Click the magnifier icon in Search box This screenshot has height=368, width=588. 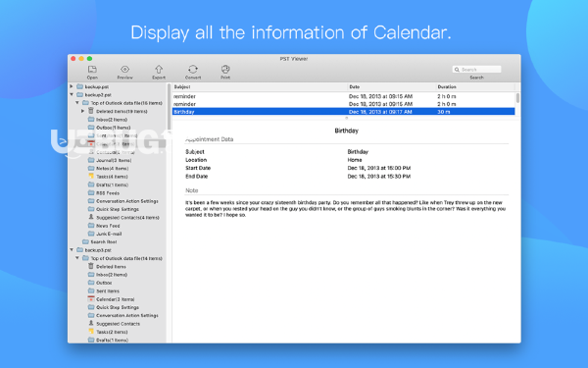[x=457, y=70]
